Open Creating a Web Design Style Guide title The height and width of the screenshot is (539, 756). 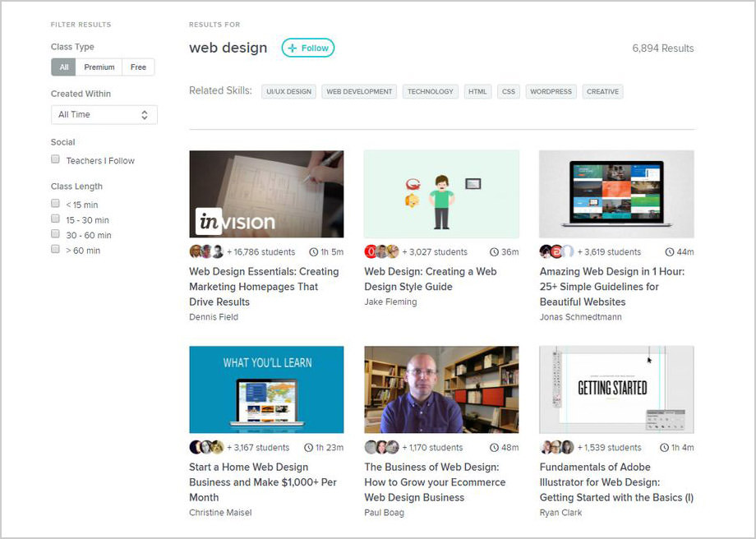[x=431, y=279]
